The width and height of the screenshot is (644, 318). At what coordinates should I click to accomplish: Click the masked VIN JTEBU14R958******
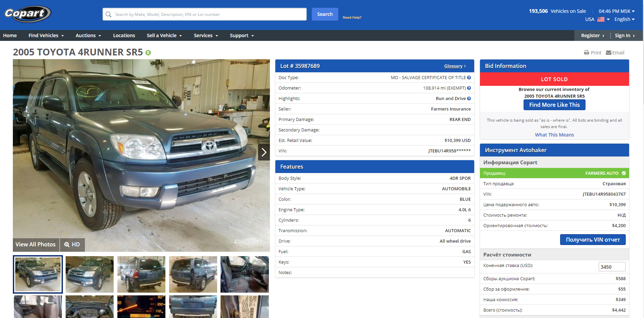point(449,151)
